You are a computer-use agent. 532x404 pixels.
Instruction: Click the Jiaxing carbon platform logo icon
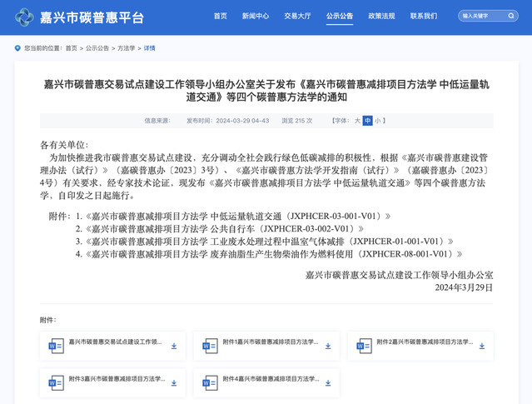24,17
